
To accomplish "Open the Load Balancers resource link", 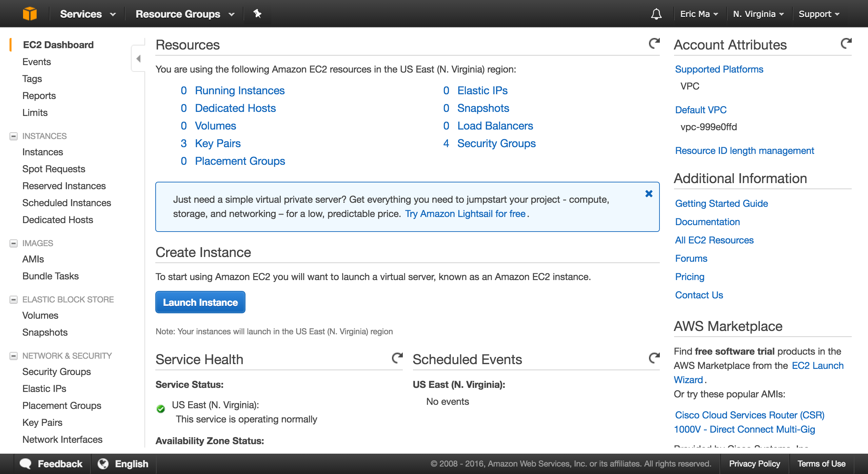I will click(495, 126).
